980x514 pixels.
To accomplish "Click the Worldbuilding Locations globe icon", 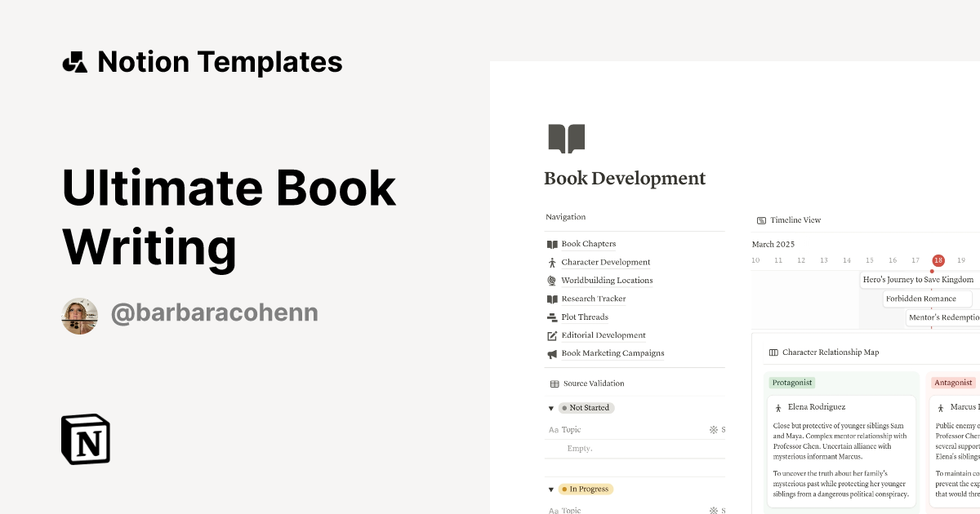I will (552, 280).
